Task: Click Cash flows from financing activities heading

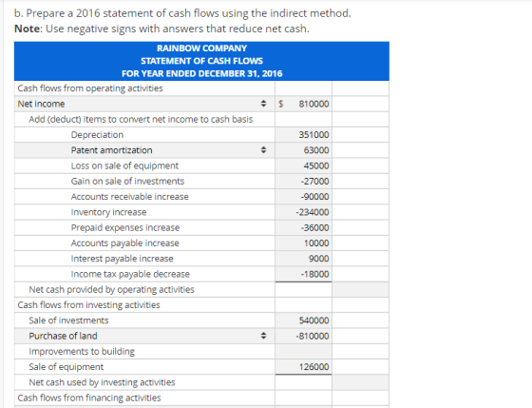Action: (x=89, y=398)
